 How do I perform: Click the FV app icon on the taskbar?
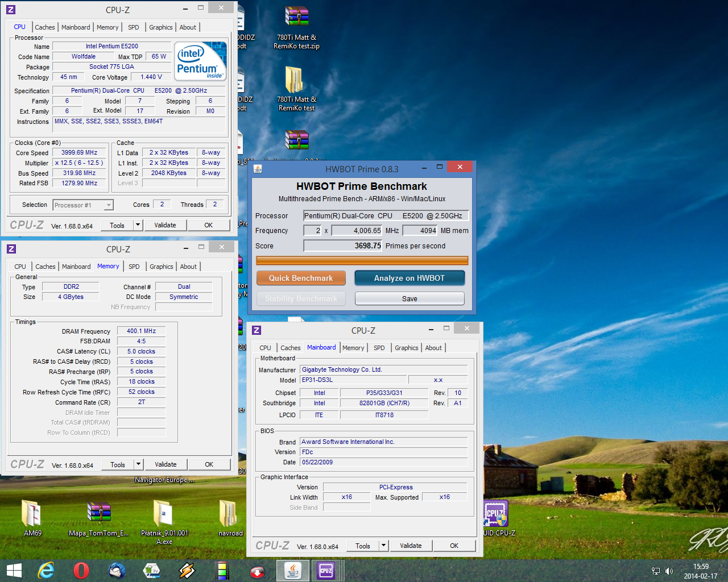click(x=152, y=571)
